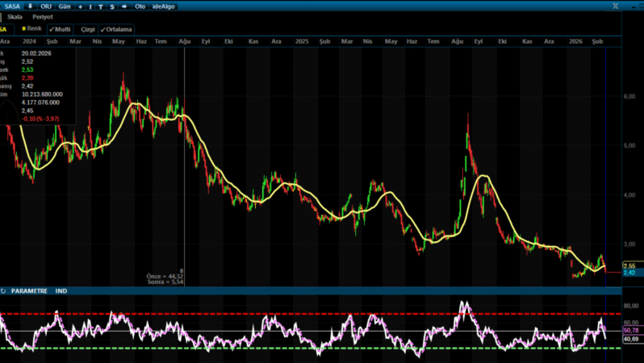Click the 'S' icon in top toolbar
This screenshot has width=644, height=363.
pos(111,6)
